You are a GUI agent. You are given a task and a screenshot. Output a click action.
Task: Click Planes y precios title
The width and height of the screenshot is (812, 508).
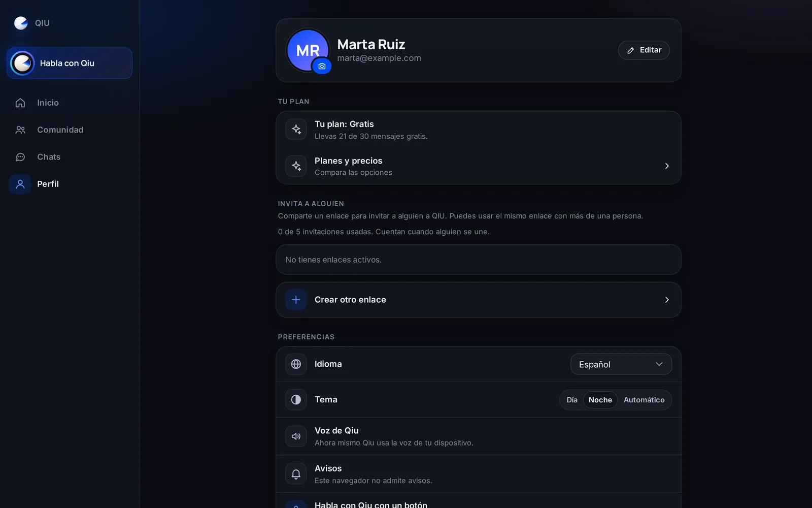click(348, 161)
